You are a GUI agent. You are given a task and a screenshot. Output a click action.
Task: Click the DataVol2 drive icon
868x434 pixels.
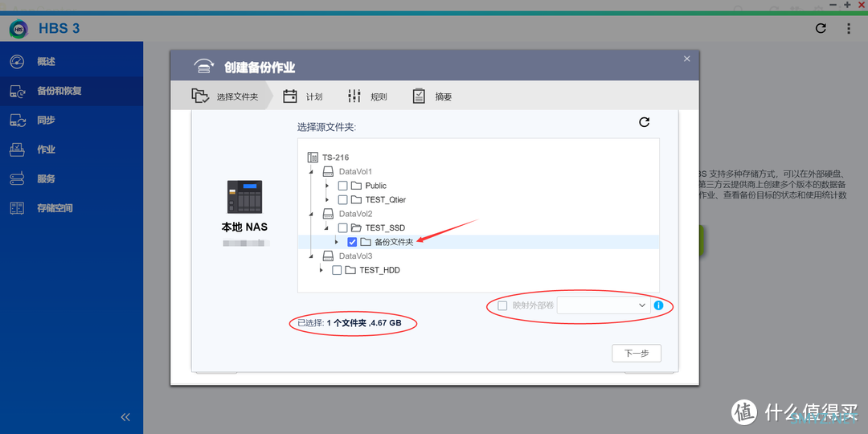tap(329, 214)
